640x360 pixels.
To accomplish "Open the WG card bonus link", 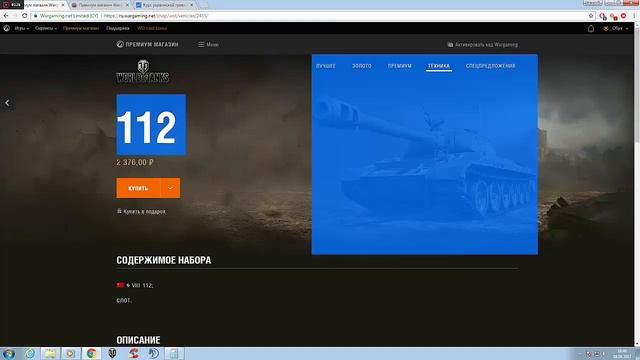I will 152,28.
